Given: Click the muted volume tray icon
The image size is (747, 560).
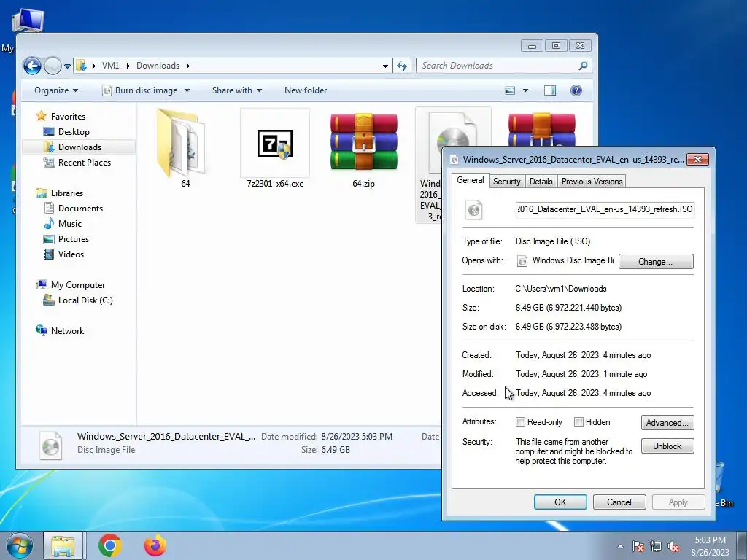Looking at the screenshot, I should 673,547.
